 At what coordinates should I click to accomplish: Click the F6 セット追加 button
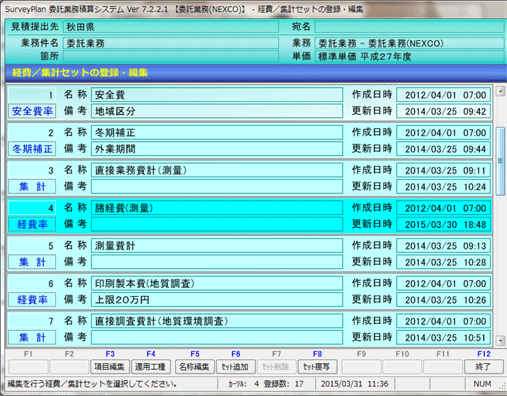tap(236, 367)
